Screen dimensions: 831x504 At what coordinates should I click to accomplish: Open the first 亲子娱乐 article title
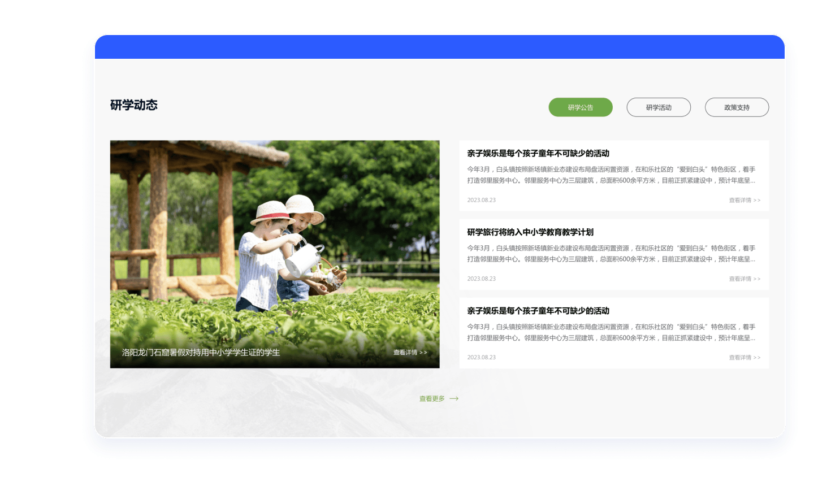click(x=538, y=154)
